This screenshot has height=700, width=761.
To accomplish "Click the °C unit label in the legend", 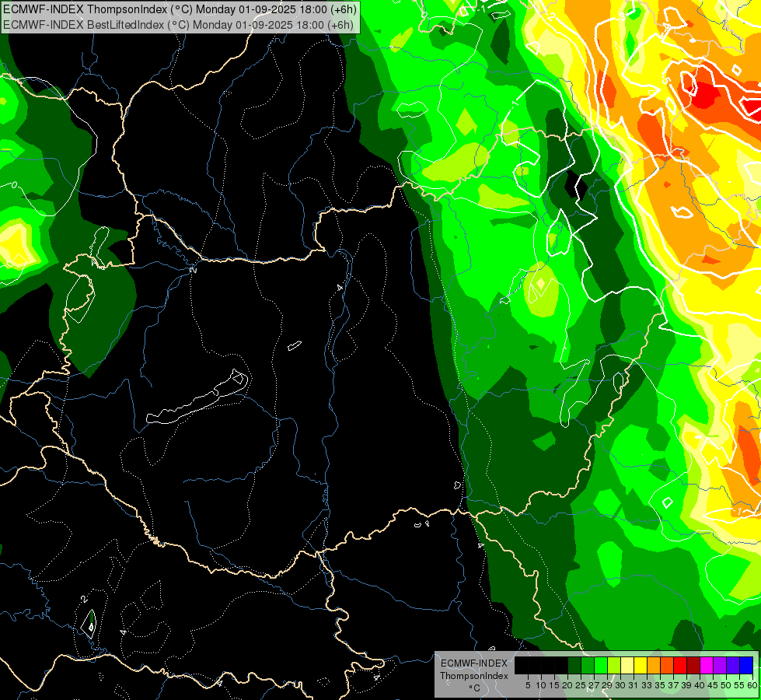I will [475, 688].
